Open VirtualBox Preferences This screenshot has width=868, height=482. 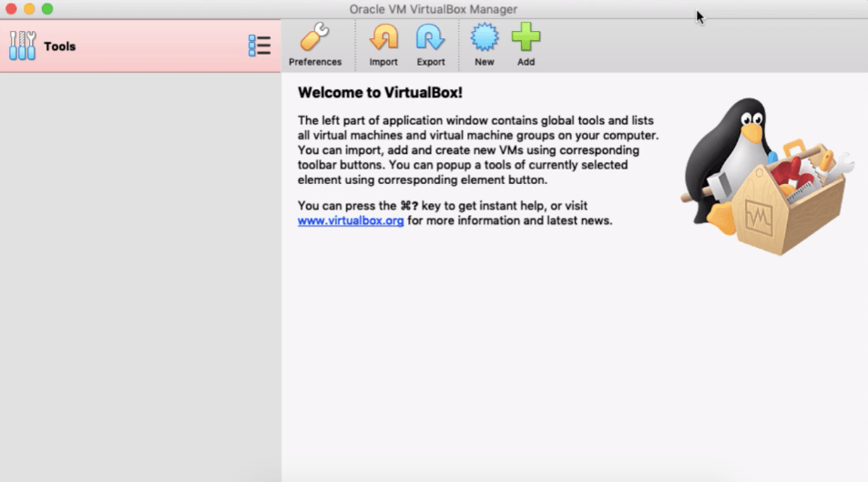(314, 45)
